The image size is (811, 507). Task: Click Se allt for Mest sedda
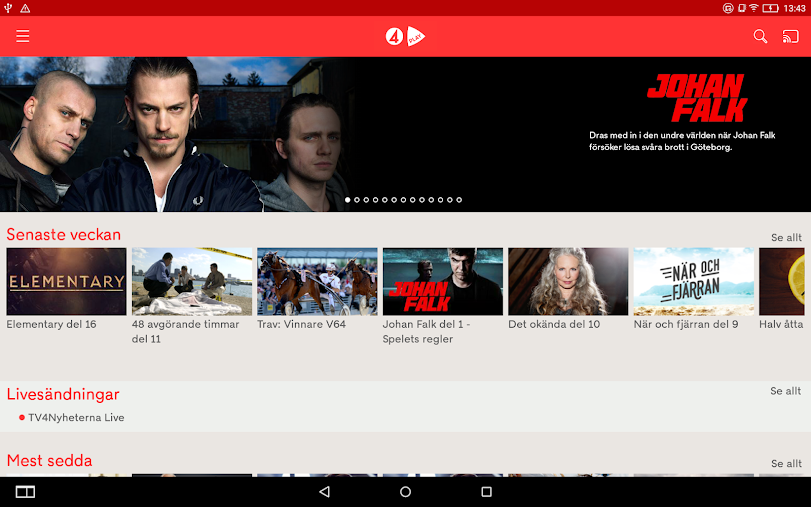(x=786, y=464)
